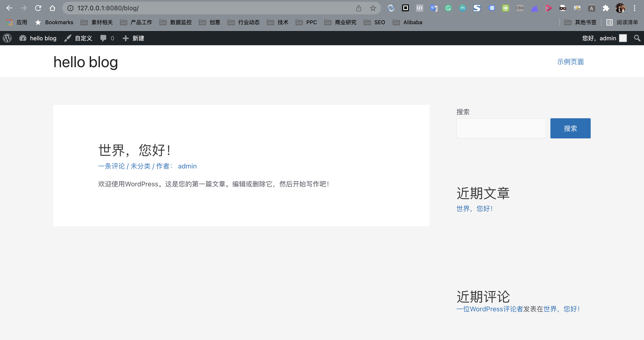644x340 pixels.
Task: Click the 一条评论 comment link
Action: tap(111, 166)
